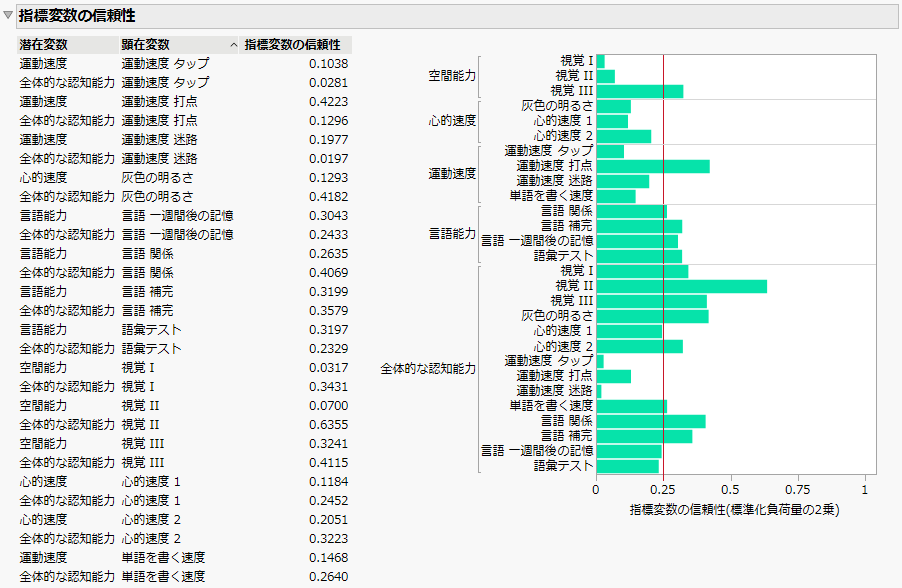Select the table cell showing 0.0197
Viewport: 902px width, 588px height.
click(328, 159)
